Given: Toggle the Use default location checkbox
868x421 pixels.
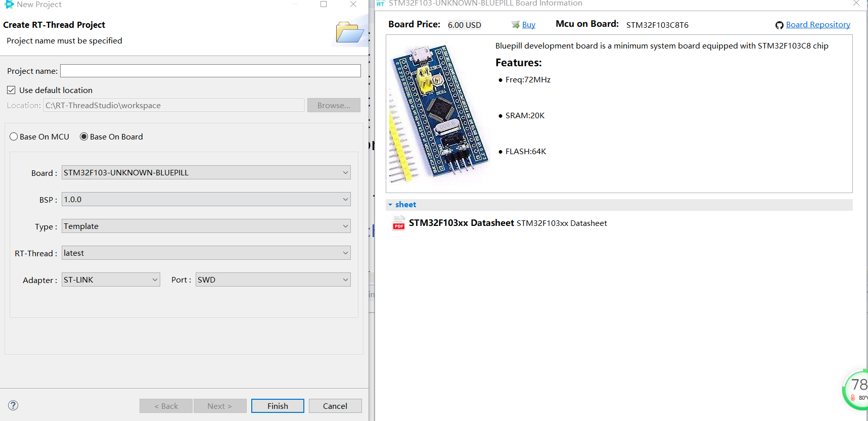Looking at the screenshot, I should (11, 90).
